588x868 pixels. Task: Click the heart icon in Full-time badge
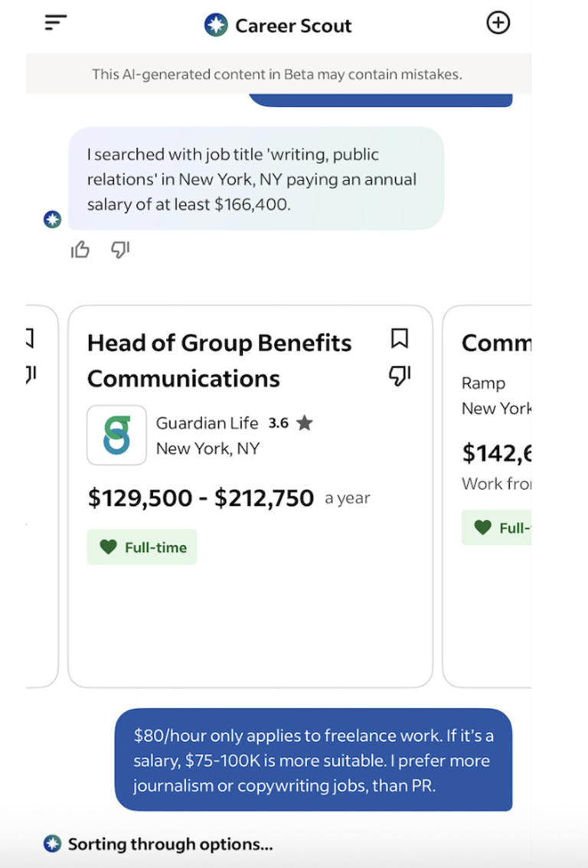pos(108,547)
